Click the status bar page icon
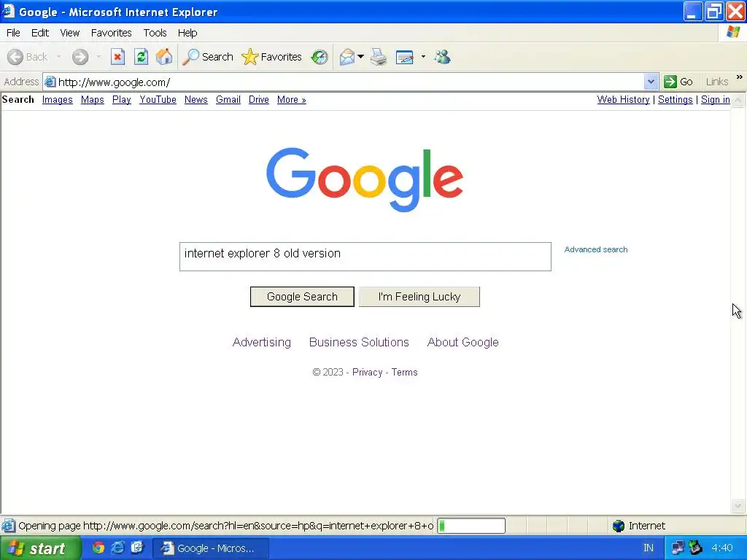The image size is (747, 560). [8, 526]
